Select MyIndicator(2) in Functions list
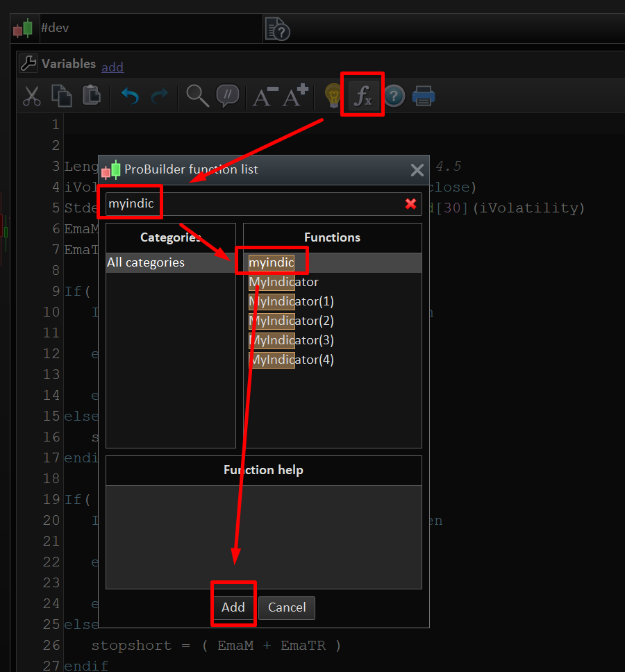Viewport: 625px width, 672px height. tap(291, 321)
